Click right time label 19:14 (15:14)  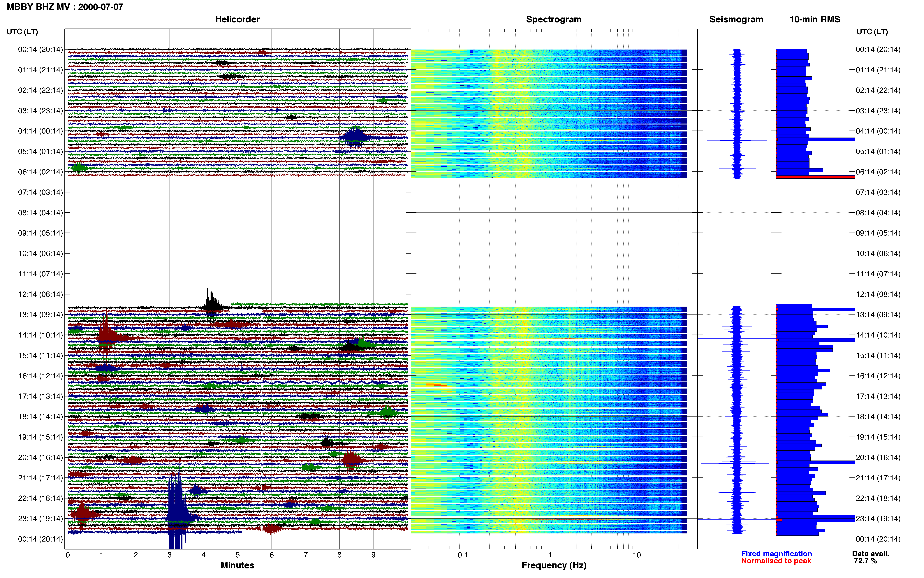click(x=878, y=437)
